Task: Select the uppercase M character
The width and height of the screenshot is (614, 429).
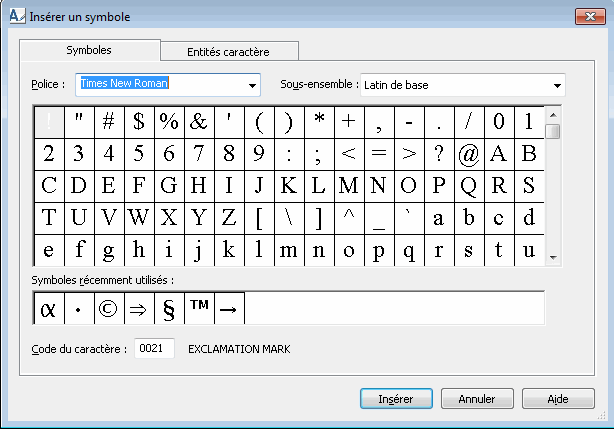Action: pos(349,186)
